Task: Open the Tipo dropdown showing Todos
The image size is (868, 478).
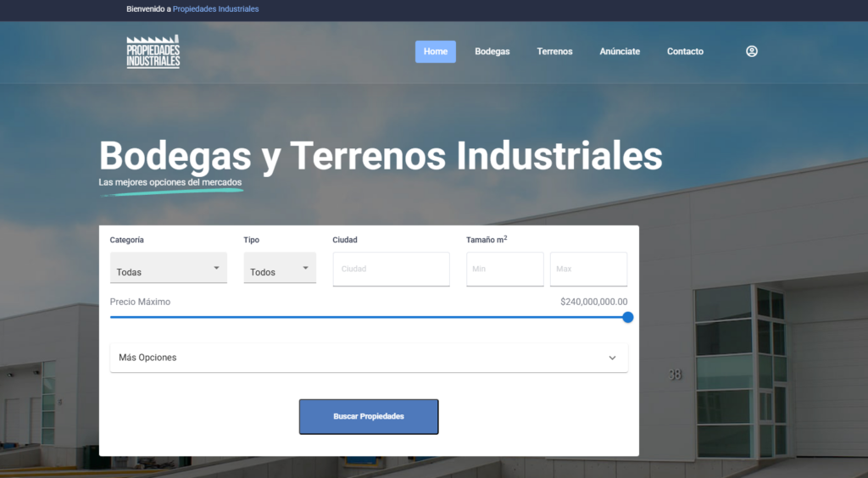Action: coord(280,268)
